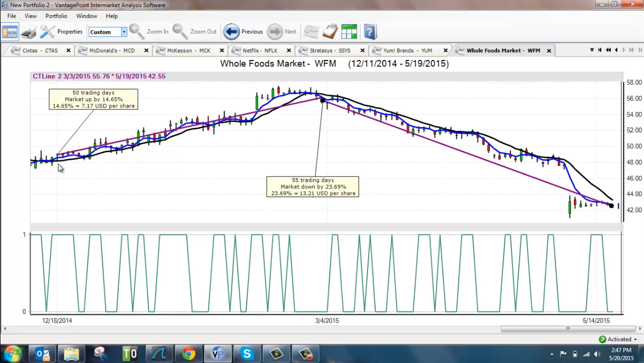
Task: Close the Netflix - NFLX tab
Action: [289, 50]
